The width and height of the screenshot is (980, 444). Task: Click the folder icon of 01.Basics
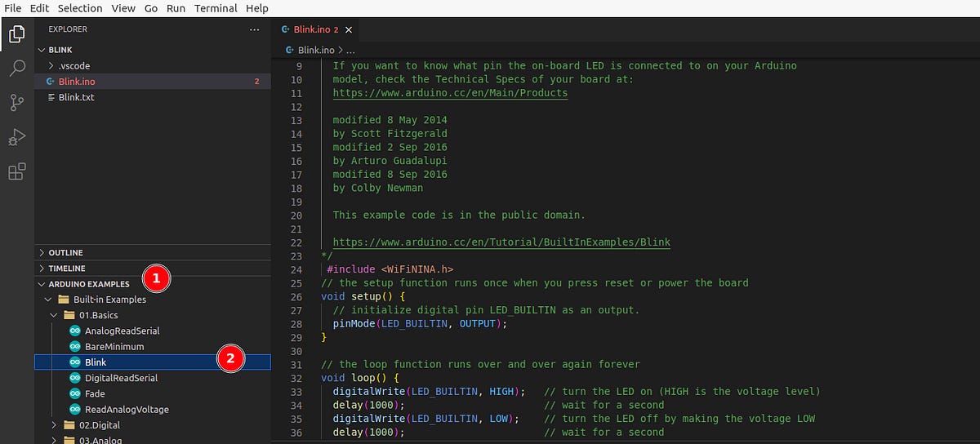(x=69, y=315)
